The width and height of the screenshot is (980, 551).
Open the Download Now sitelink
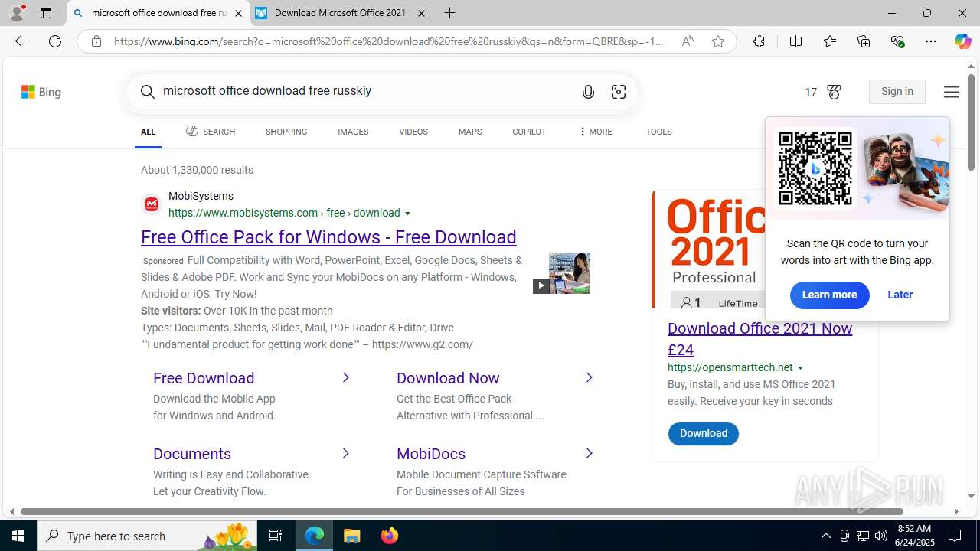tap(448, 378)
